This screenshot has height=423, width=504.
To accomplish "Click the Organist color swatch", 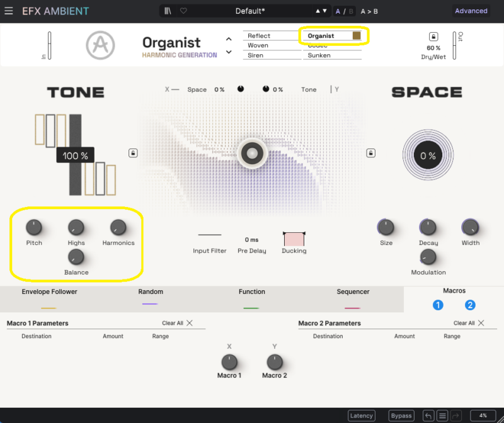I will pyautogui.click(x=357, y=36).
